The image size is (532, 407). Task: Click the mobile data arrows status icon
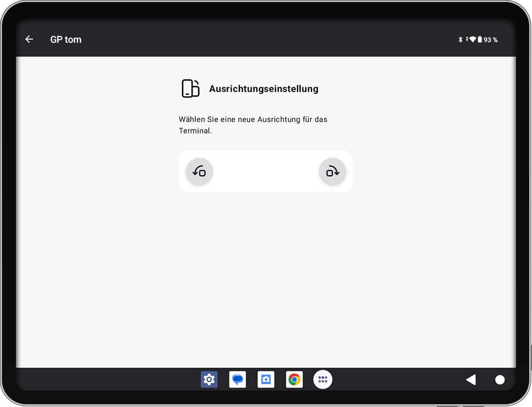[467, 39]
